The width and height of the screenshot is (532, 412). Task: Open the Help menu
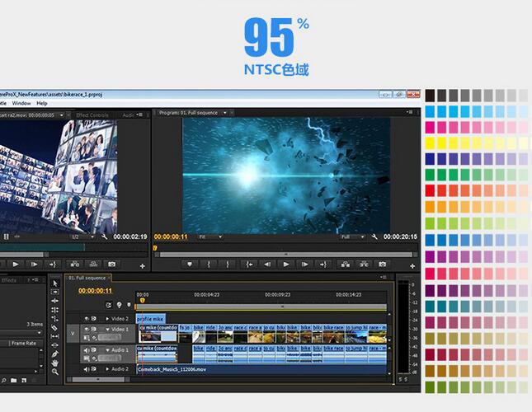click(x=42, y=103)
